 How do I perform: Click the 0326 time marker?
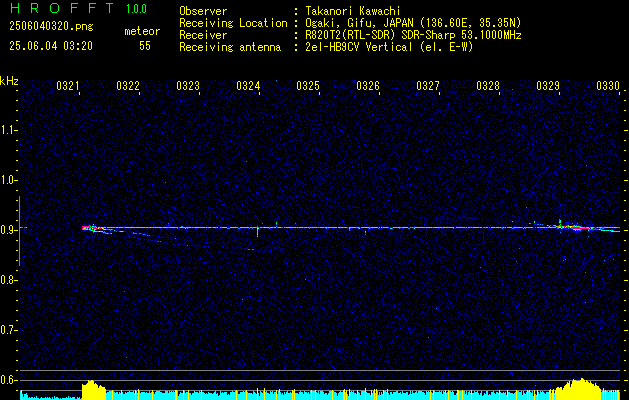coord(368,85)
